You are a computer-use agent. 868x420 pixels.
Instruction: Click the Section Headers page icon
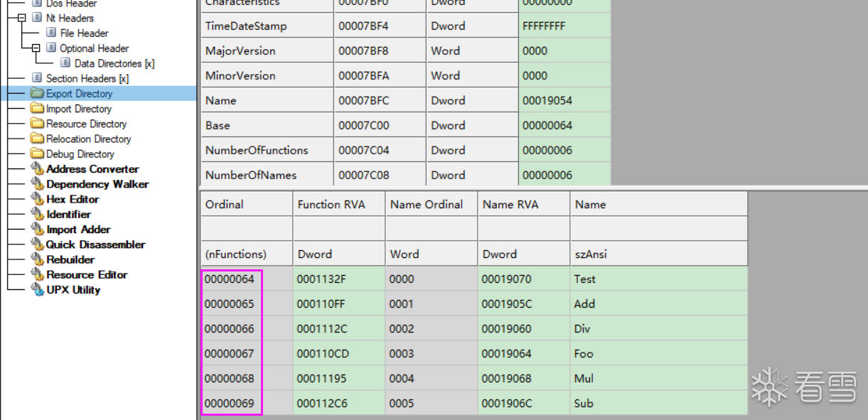[x=37, y=78]
